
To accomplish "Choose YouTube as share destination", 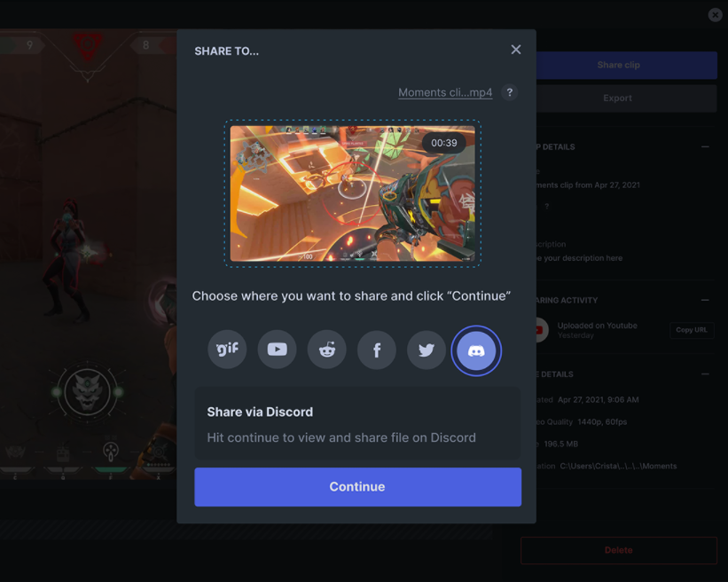I will pos(278,350).
